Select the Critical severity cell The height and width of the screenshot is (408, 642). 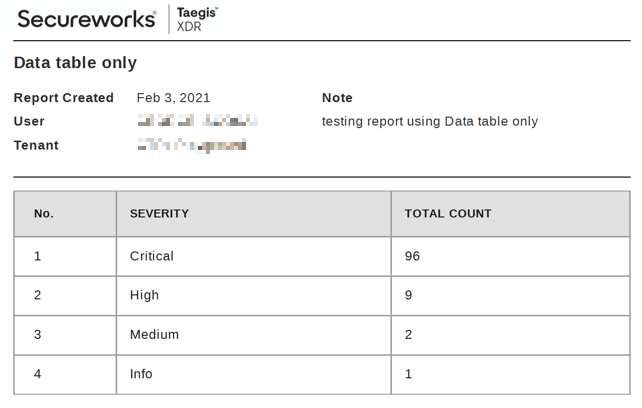[254, 256]
